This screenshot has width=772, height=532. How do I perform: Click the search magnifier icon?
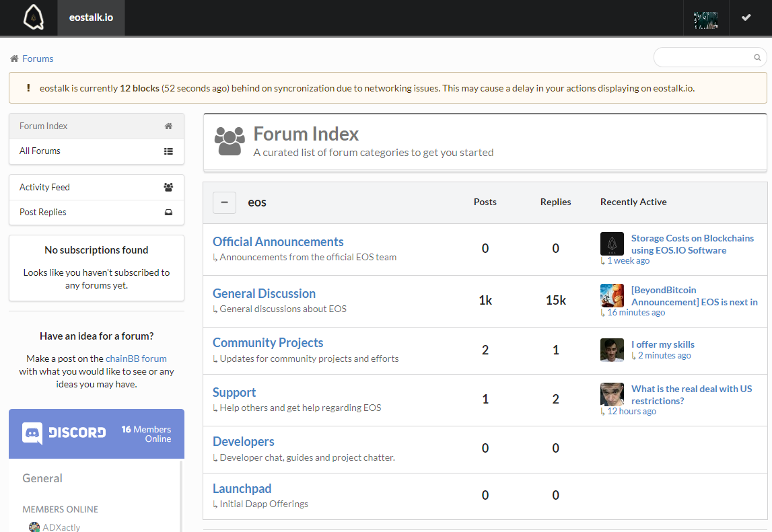tap(757, 58)
